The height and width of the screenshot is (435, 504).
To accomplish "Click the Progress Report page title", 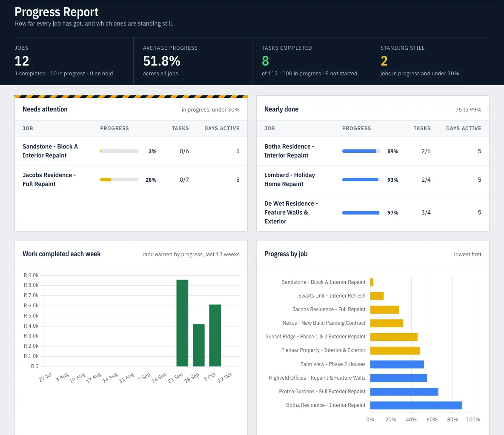I will (x=56, y=12).
